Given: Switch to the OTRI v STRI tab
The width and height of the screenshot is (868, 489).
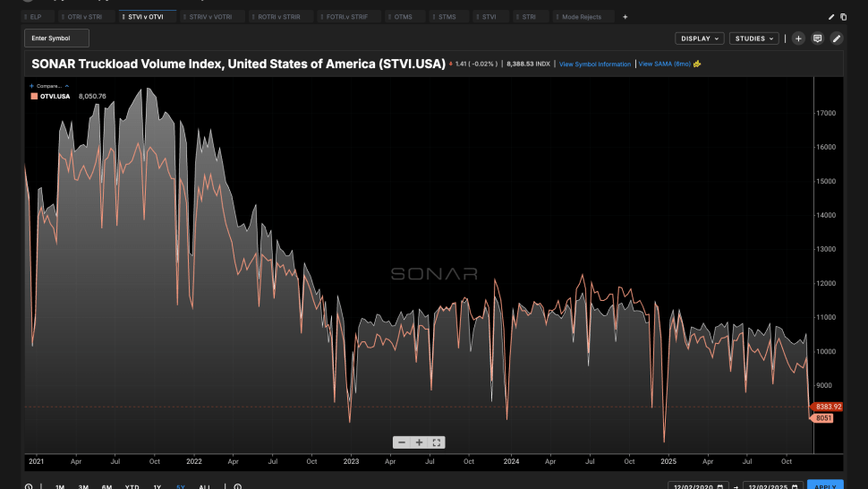Looking at the screenshot, I should point(87,17).
